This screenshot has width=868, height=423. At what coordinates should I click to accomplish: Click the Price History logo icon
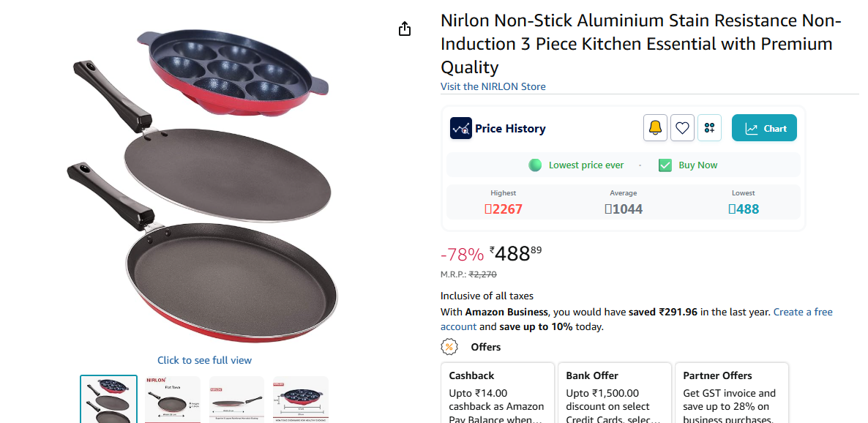click(x=461, y=128)
